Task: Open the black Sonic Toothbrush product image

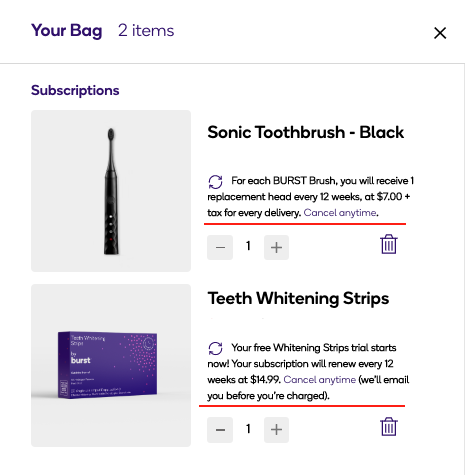Action: click(x=111, y=191)
